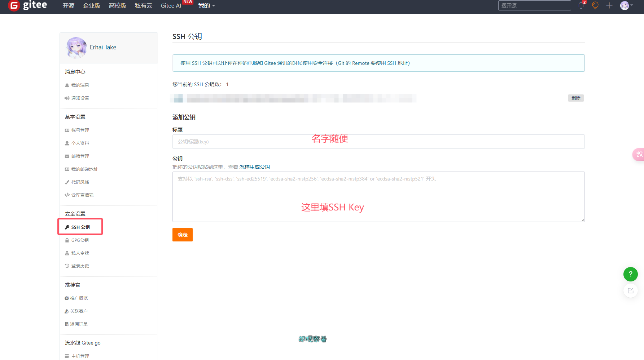
Task: Focus the 搜开源 search box
Action: pyautogui.click(x=534, y=5)
